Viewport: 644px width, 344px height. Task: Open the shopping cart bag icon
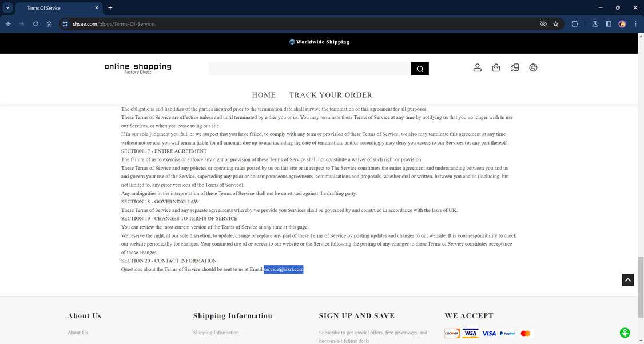click(496, 68)
